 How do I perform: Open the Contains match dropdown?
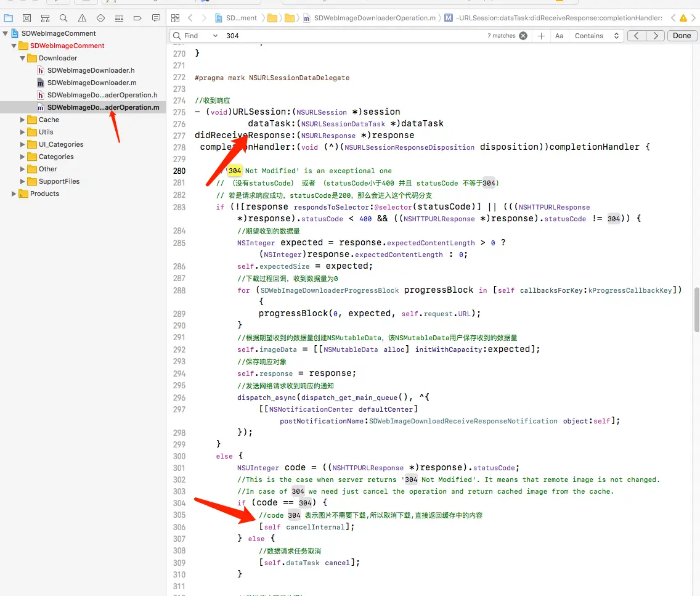pos(596,36)
